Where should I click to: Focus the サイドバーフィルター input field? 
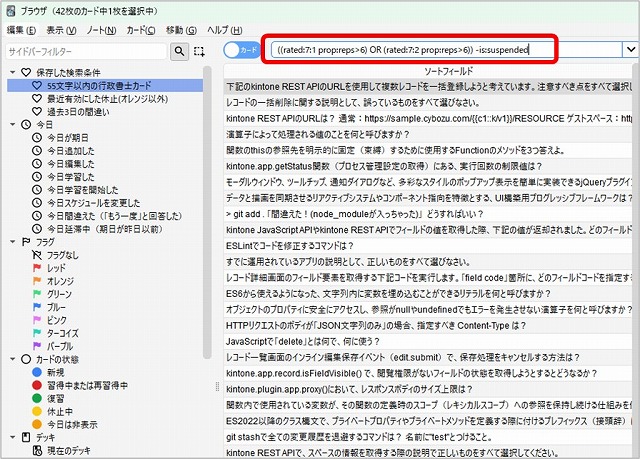87,51
